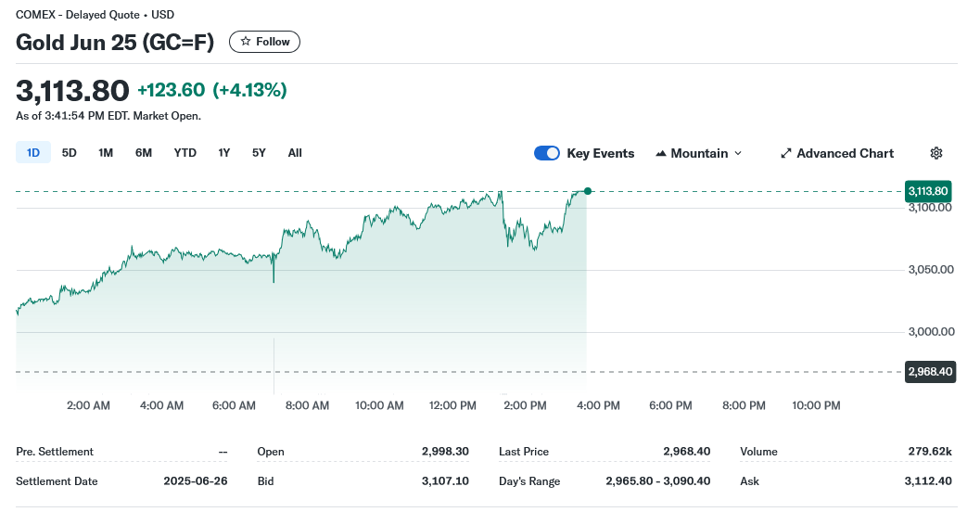Show the 5Y chart range
The height and width of the screenshot is (512, 980).
[x=259, y=152]
